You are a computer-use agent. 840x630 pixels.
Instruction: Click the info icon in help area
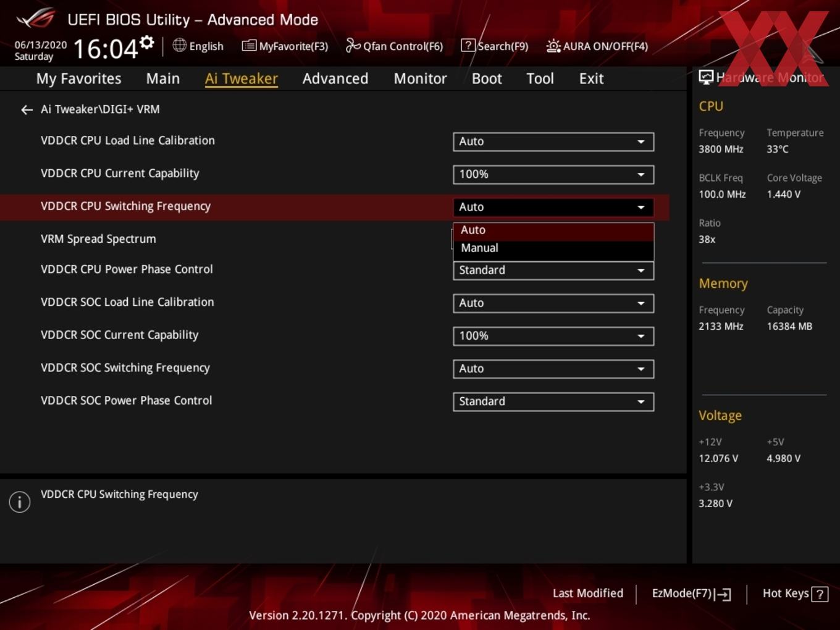click(x=20, y=502)
